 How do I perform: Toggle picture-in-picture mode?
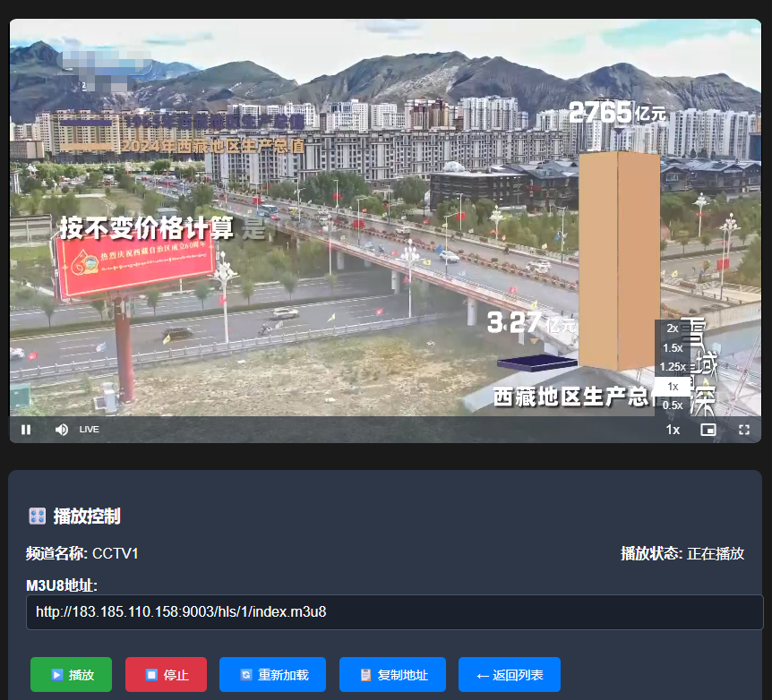coord(708,430)
